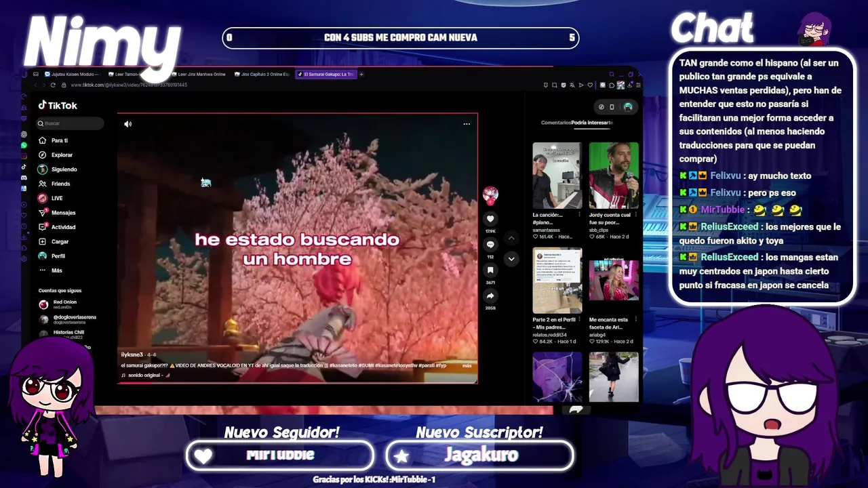Image resolution: width=868 pixels, height=488 pixels.
Task: Open Para ti in TikTok navigation
Action: click(x=60, y=140)
